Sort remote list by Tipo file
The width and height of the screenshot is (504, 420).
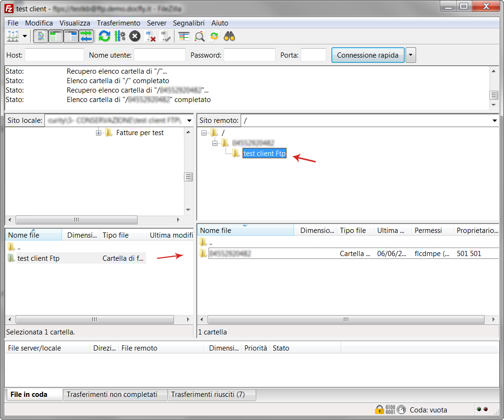pyautogui.click(x=356, y=230)
